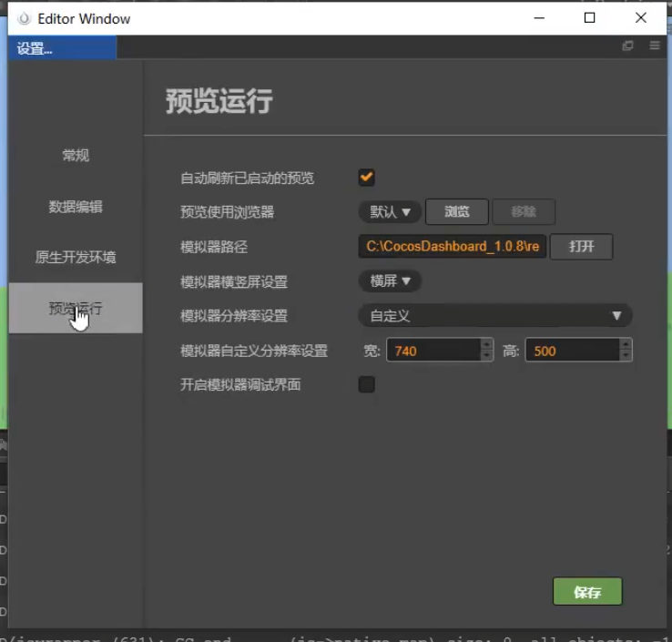The height and width of the screenshot is (642, 672).
Task: Switch to 常规 settings section
Action: (x=76, y=155)
